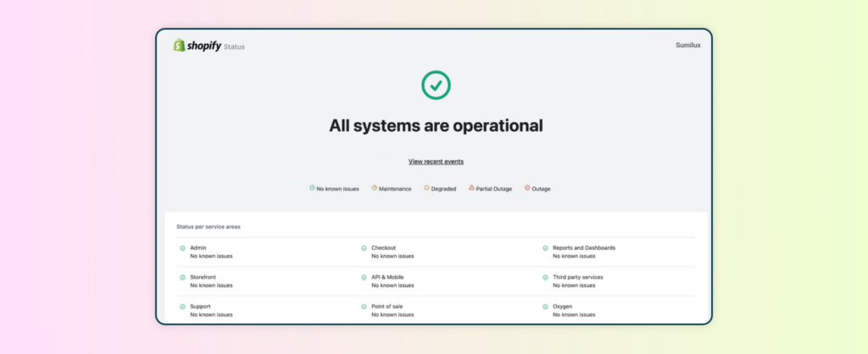Select the Reports and Dashboards service row
The height and width of the screenshot is (354, 868).
coord(583,248)
